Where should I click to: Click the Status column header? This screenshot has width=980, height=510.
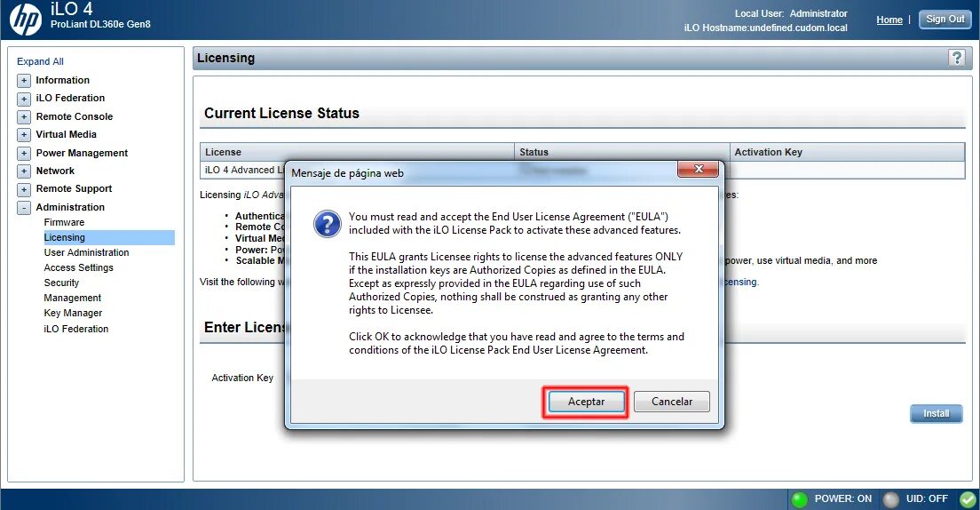[622, 152]
